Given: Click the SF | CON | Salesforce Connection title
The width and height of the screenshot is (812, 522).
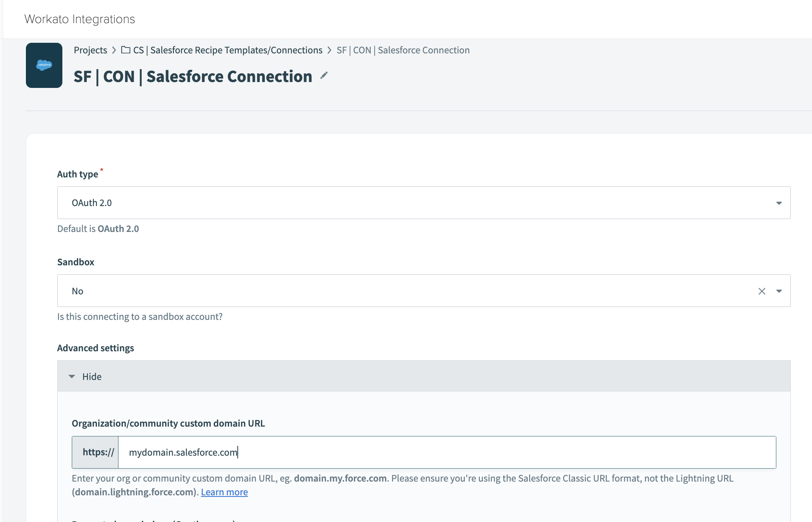Looking at the screenshot, I should click(x=193, y=77).
